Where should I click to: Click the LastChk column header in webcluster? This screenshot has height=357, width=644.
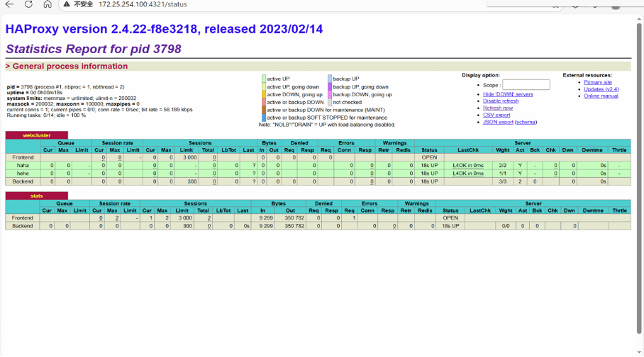(468, 150)
